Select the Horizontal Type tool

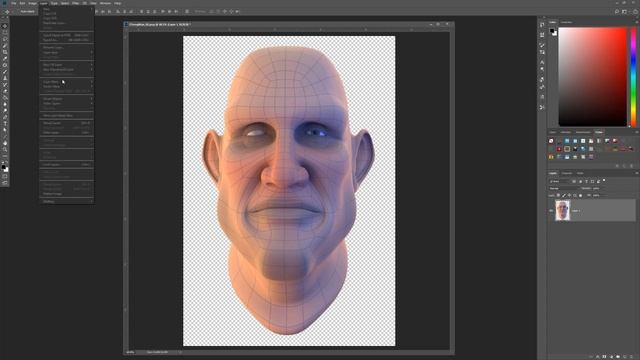[x=5, y=124]
